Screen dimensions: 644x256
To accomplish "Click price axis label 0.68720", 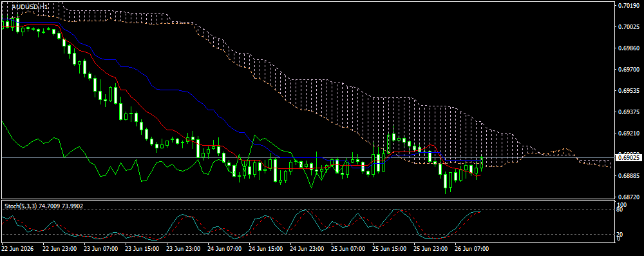I will tap(628, 197).
